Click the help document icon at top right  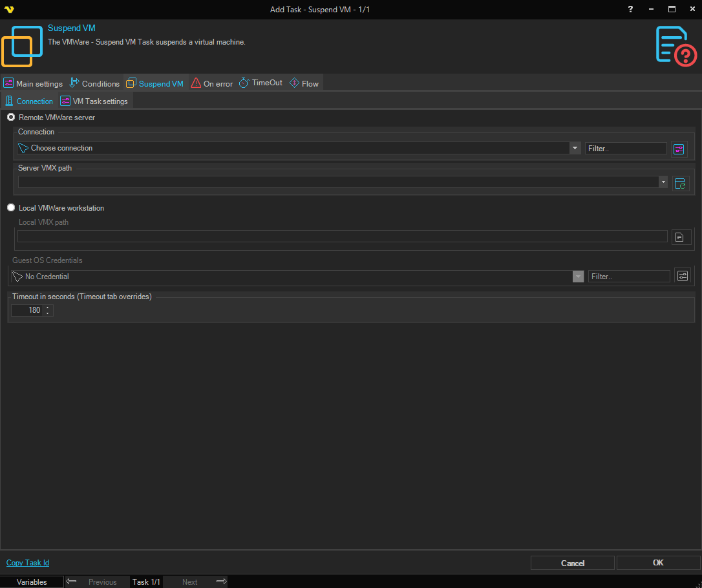(675, 45)
